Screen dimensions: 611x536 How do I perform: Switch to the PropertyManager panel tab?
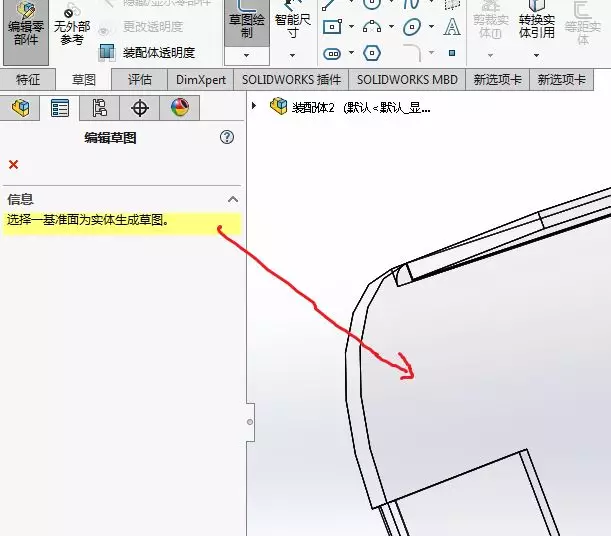coord(60,108)
